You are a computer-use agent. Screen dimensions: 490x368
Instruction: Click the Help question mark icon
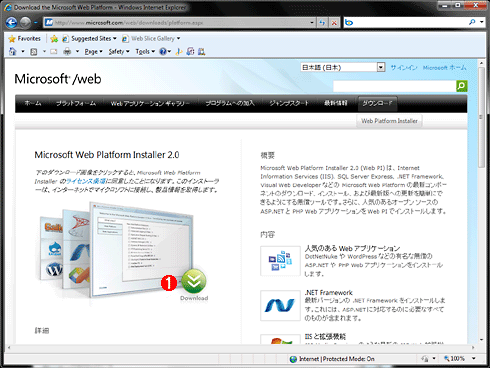click(x=163, y=52)
